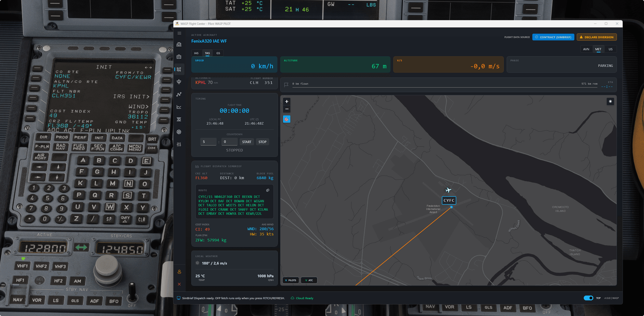The height and width of the screenshot is (316, 644).
Task: Switch speed display to TAS tab
Action: coord(207,53)
